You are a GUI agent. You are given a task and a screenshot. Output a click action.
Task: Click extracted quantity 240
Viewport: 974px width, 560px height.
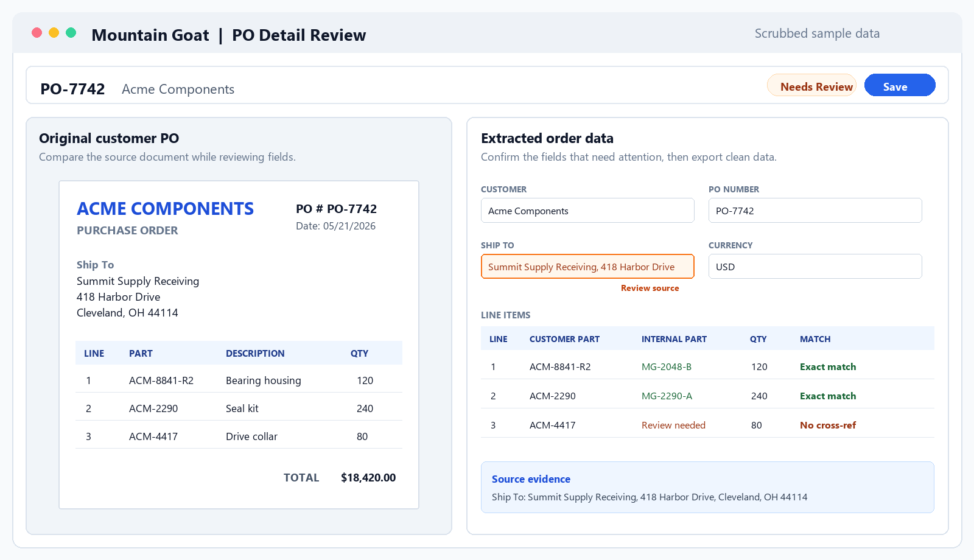click(x=759, y=396)
